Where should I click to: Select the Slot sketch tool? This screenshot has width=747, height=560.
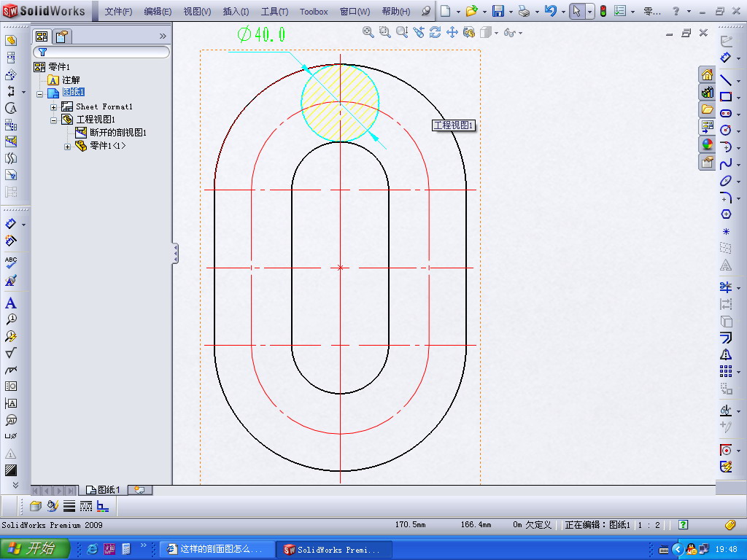726,113
